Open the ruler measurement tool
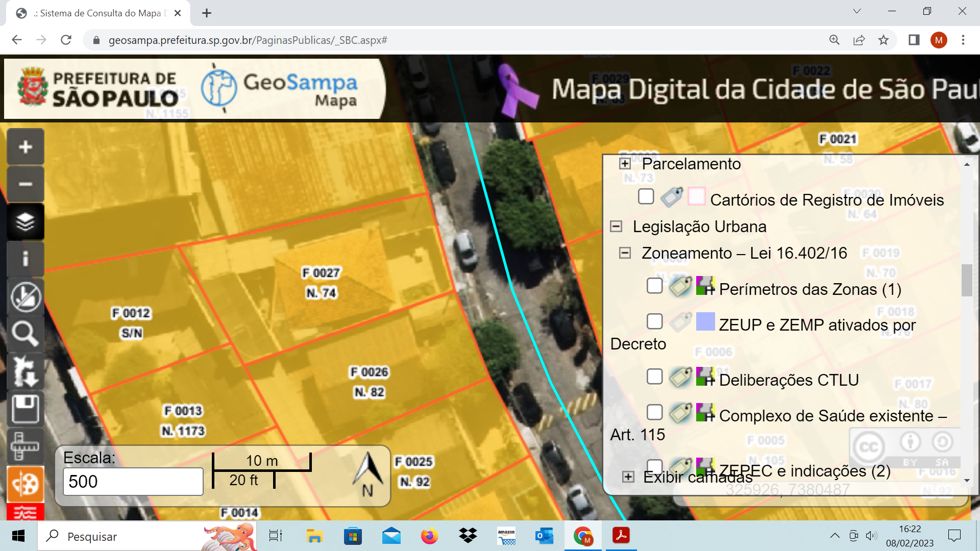This screenshot has width=980, height=551. [x=26, y=446]
